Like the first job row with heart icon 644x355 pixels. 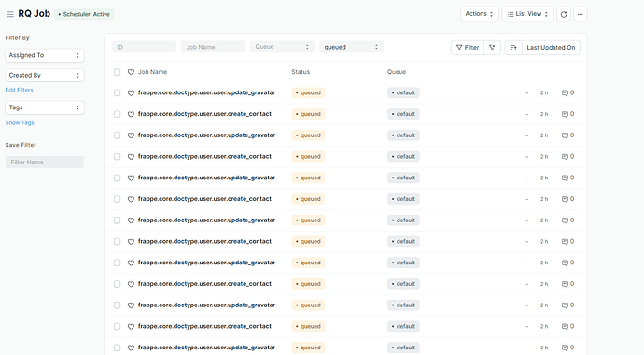pos(131,92)
